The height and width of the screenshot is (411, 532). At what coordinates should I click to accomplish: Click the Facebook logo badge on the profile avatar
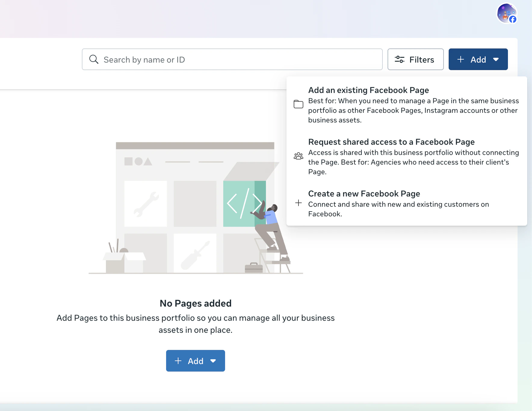512,19
